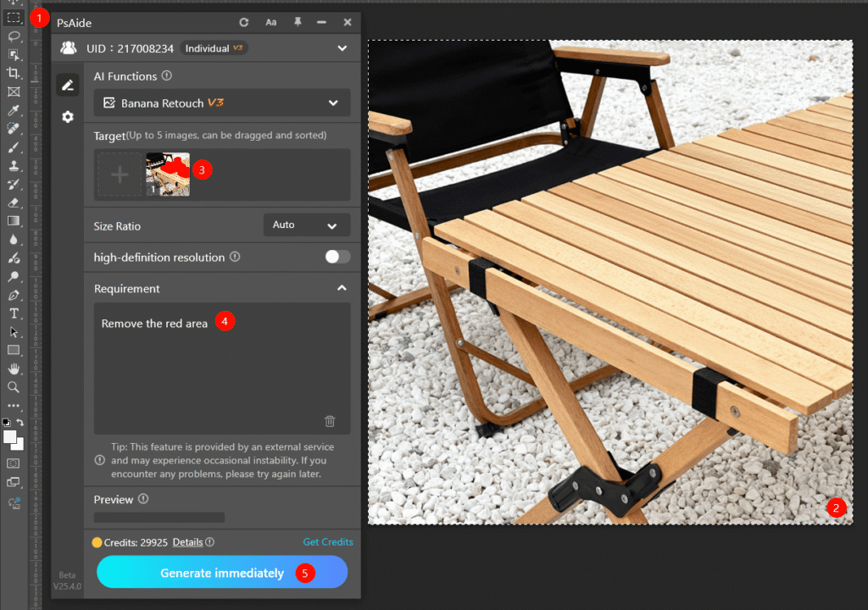The image size is (868, 610).
Task: Open the Get Credits link
Action: [327, 541]
